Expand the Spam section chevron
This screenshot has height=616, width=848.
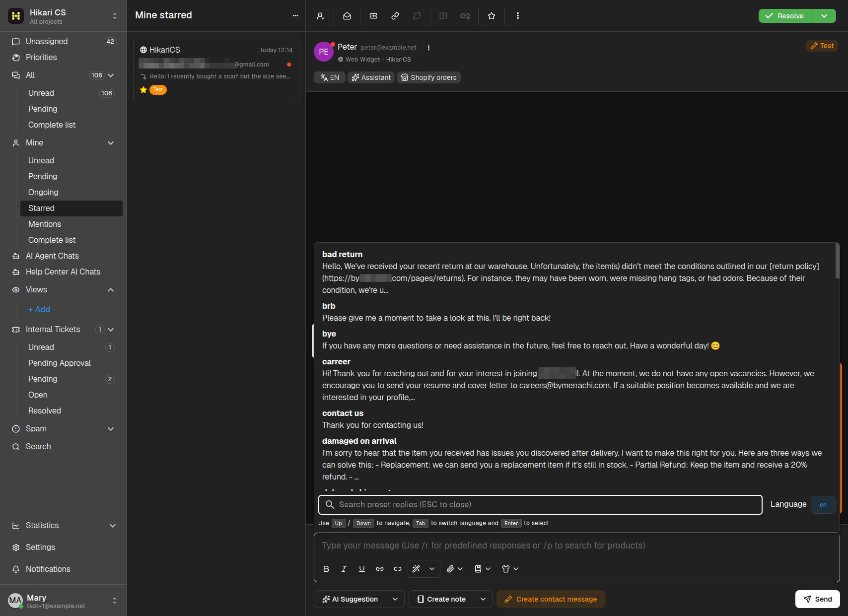click(111, 429)
